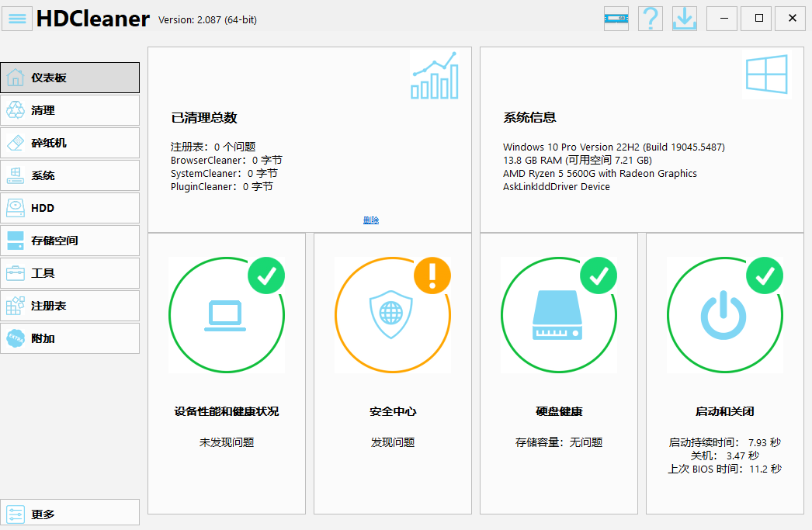Image resolution: width=812 pixels, height=530 pixels.
Task: Click the 上次 BIOS 时间 11.2 秒 line
Action: 724,469
